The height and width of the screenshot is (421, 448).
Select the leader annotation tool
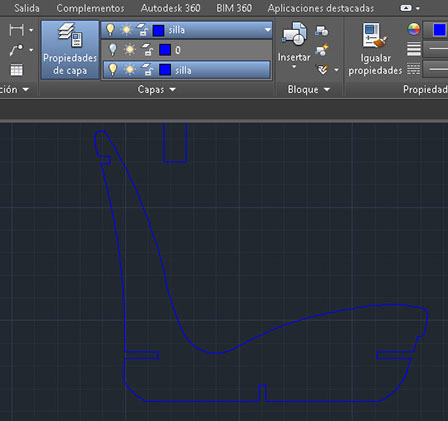(x=16, y=50)
